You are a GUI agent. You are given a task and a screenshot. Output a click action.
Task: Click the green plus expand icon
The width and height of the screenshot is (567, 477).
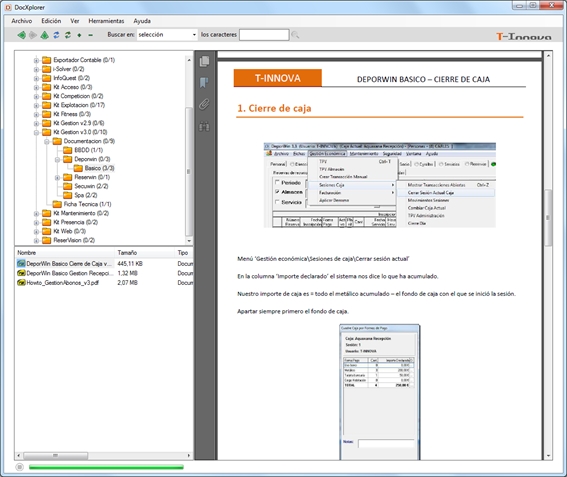coord(79,35)
